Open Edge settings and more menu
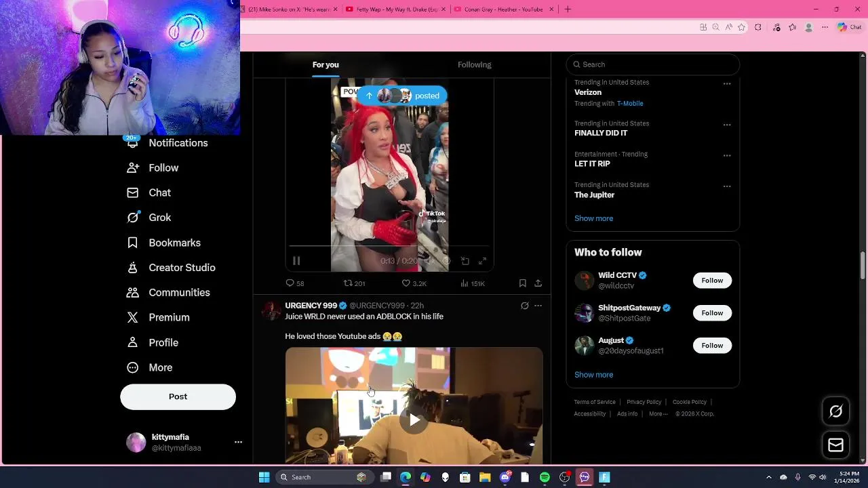The width and height of the screenshot is (868, 488). (825, 27)
